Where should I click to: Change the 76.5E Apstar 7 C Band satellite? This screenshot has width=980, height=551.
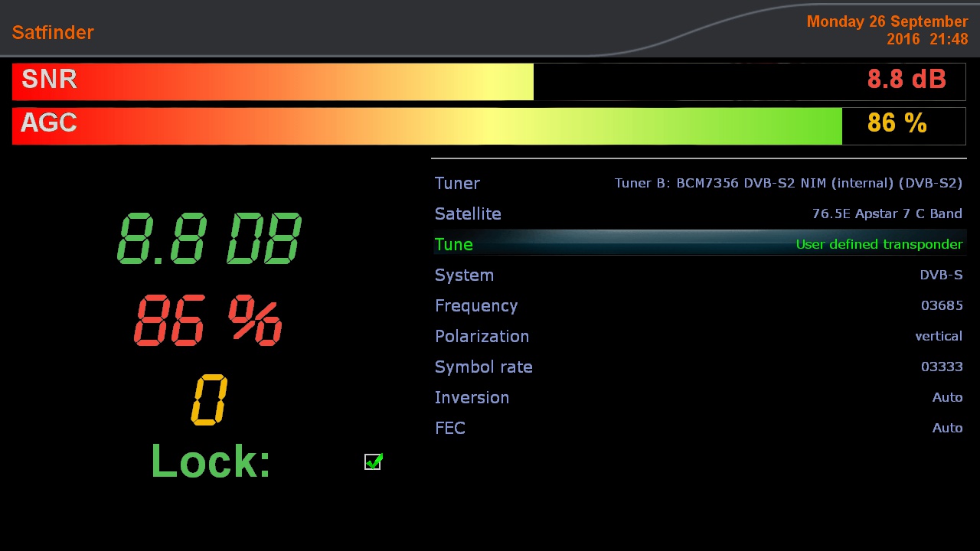pos(887,214)
